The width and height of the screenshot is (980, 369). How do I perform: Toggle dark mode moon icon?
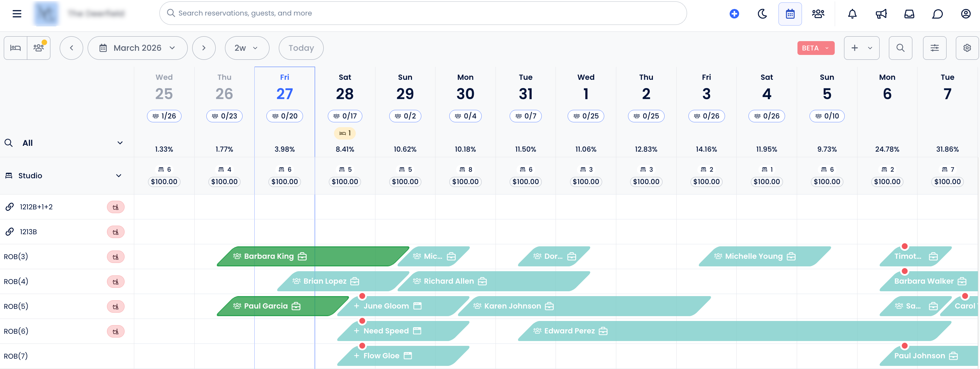762,14
